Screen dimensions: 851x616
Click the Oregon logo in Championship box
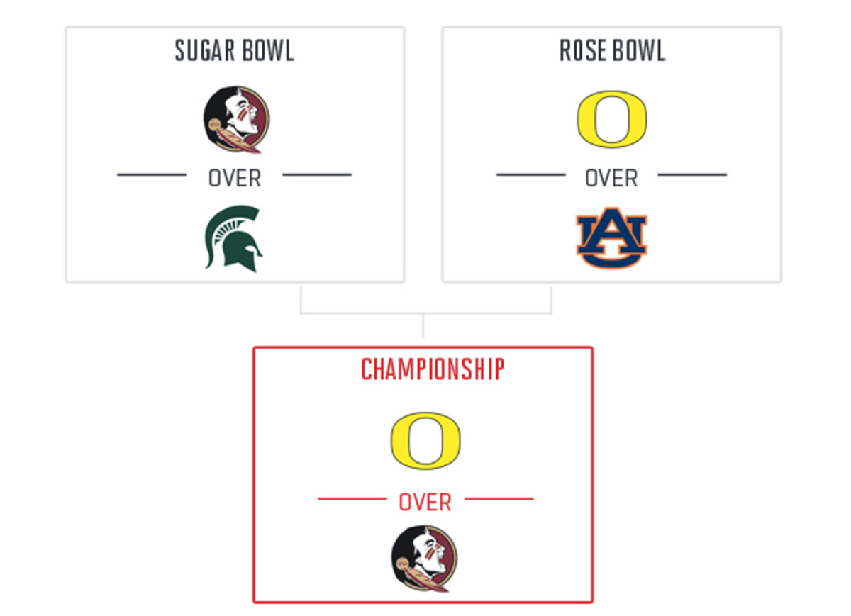tap(425, 440)
